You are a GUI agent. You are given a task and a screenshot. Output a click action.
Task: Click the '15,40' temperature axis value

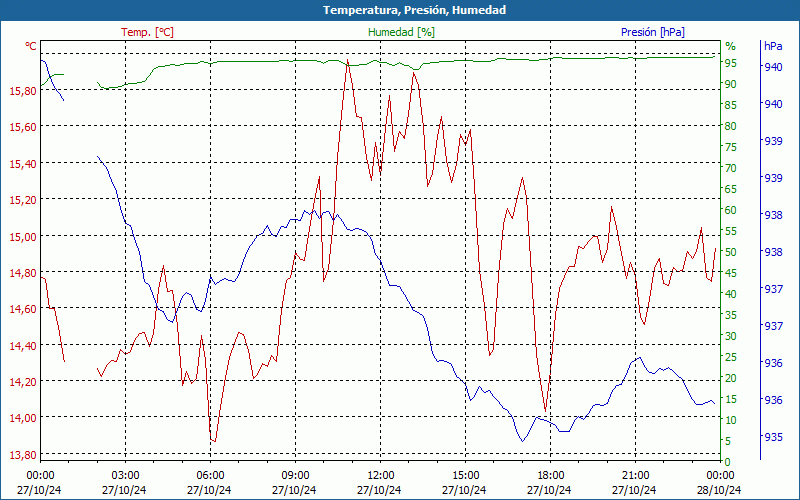[22, 164]
